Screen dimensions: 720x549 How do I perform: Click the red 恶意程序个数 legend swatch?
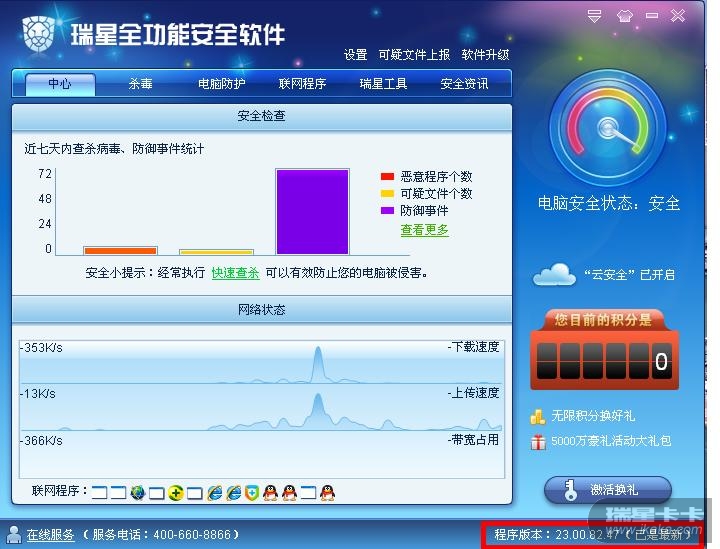[x=388, y=176]
